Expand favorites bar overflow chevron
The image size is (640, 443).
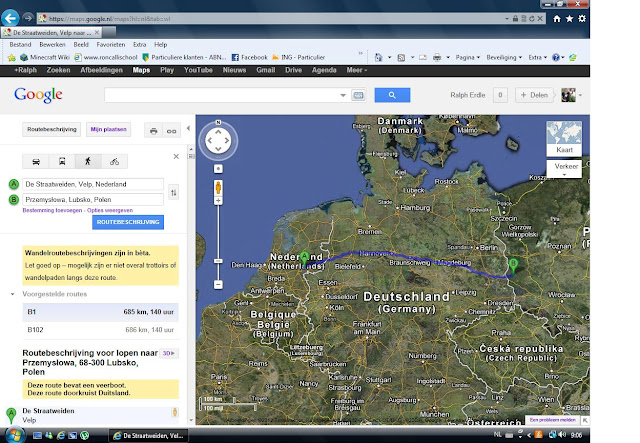(x=360, y=53)
